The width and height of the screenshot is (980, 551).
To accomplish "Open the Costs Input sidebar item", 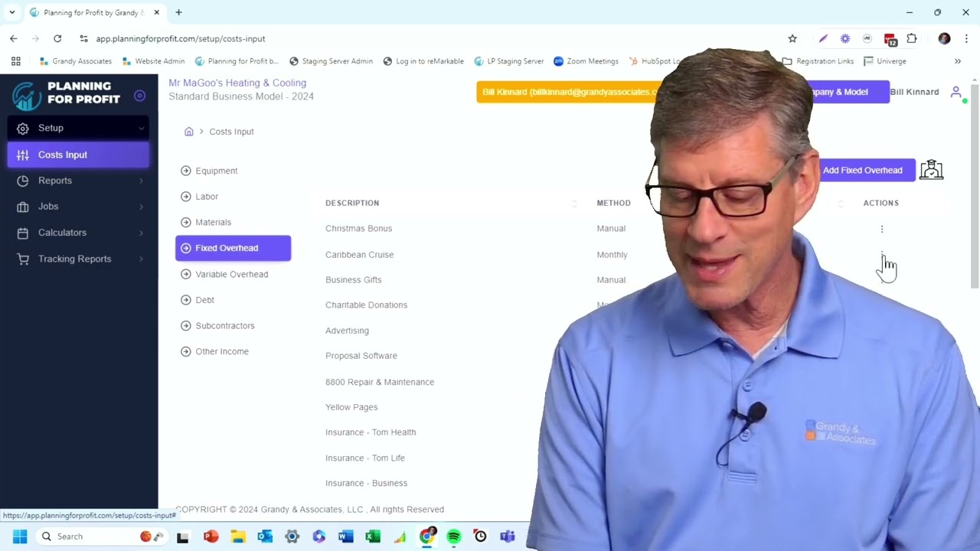I will pyautogui.click(x=78, y=155).
